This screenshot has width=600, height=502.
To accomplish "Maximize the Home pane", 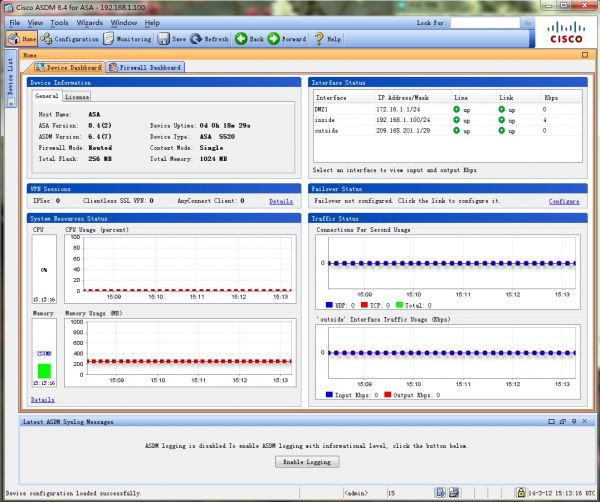I will tap(585, 55).
